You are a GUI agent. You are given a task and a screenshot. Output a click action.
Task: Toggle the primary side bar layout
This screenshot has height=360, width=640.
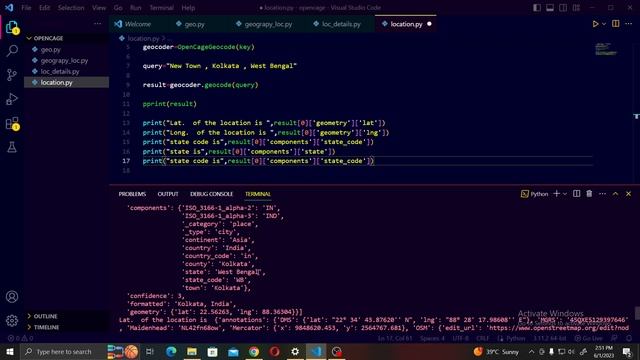(x=537, y=8)
